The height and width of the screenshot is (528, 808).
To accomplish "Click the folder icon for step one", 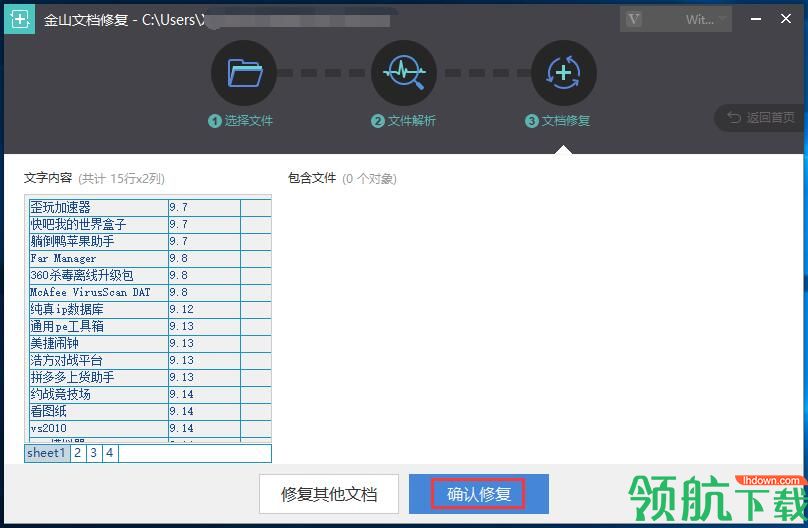I will 244,73.
